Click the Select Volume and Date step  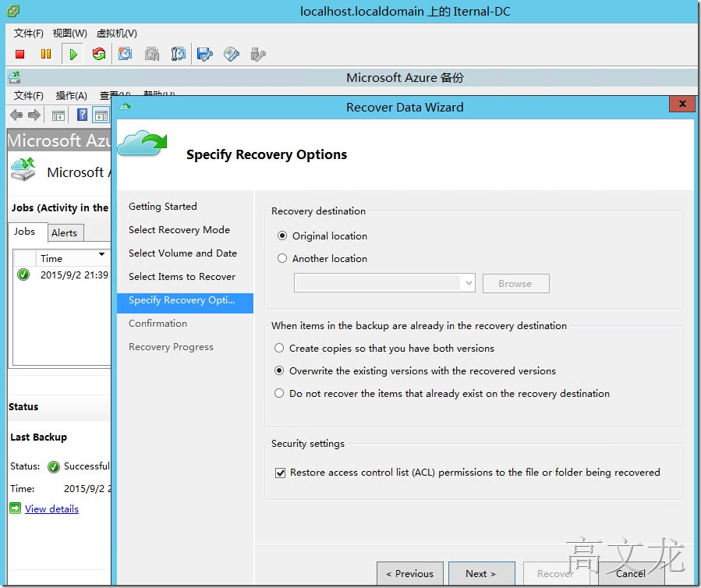(x=182, y=253)
